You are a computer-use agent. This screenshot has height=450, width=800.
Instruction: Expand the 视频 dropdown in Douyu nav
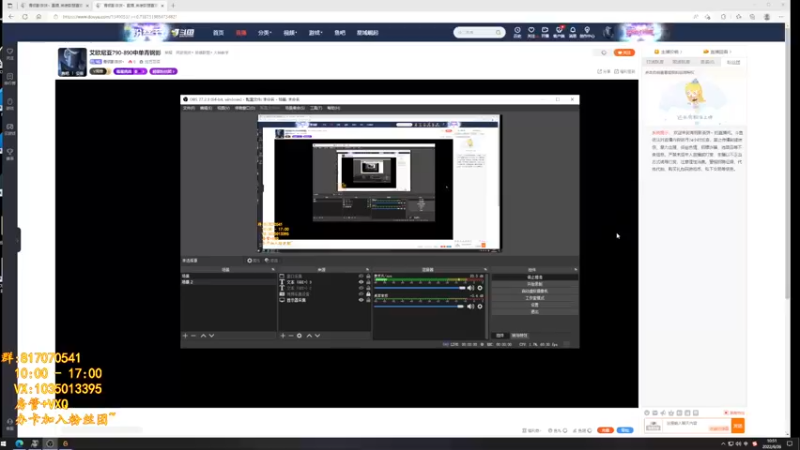tap(290, 33)
